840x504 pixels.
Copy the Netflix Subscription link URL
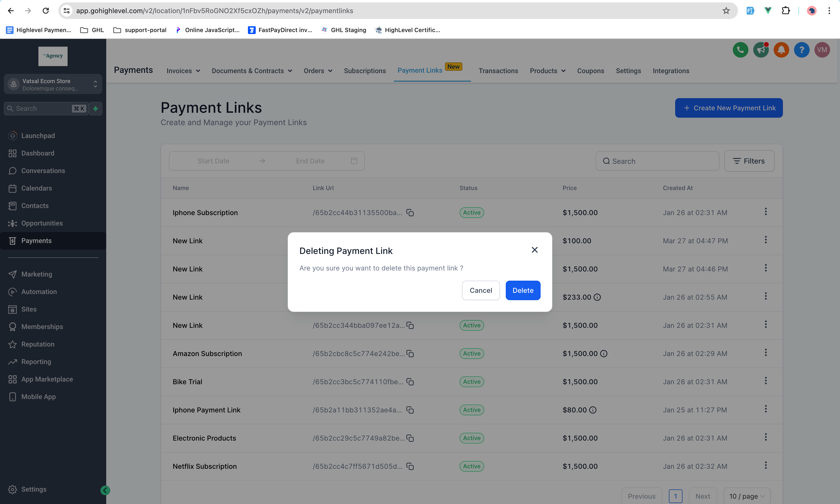[410, 466]
